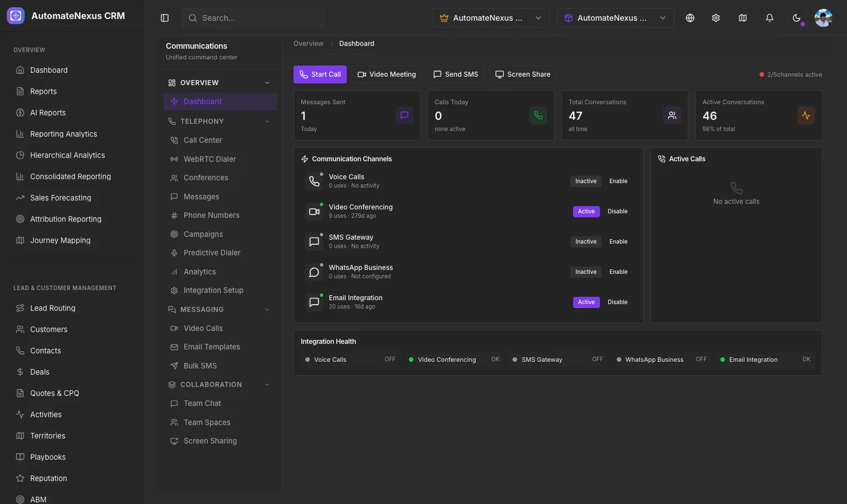This screenshot has height=504, width=847.
Task: Click the Voice Calls phone channel icon
Action: [314, 181]
